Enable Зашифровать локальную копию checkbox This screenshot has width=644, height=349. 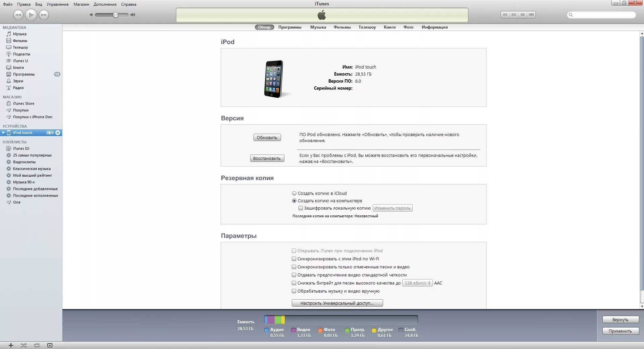(301, 208)
